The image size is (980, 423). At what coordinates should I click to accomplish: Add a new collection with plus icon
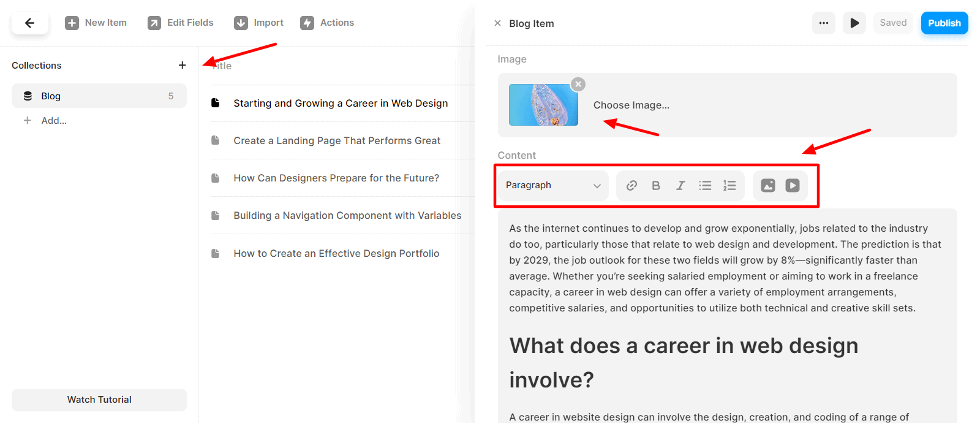[x=182, y=65]
